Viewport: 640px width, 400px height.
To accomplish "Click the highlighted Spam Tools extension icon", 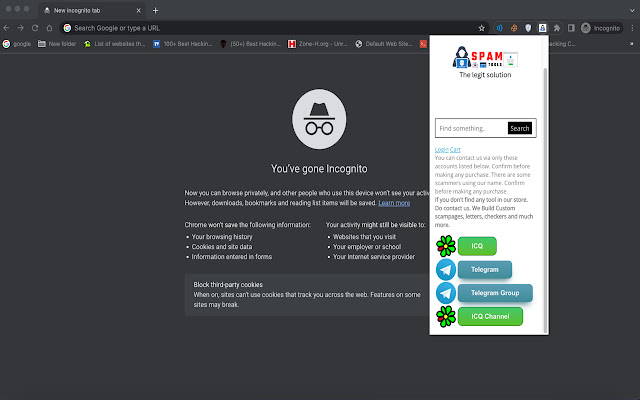I will [542, 28].
